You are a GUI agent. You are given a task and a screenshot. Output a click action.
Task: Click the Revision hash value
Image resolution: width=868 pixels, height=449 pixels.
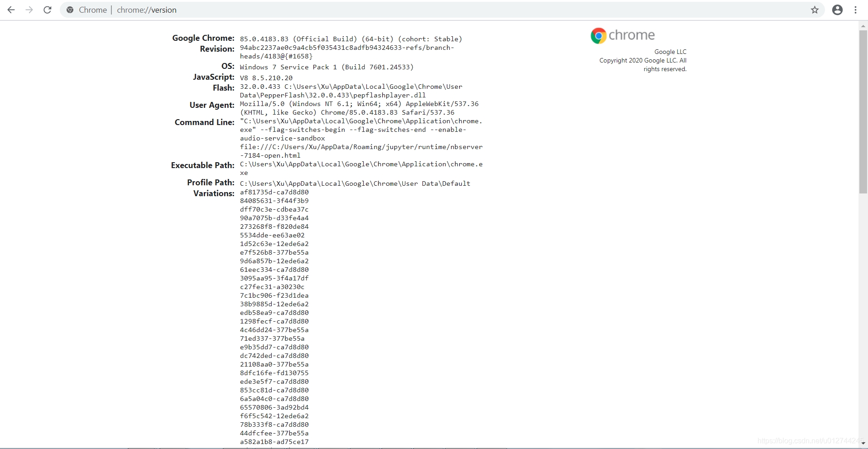tap(347, 52)
